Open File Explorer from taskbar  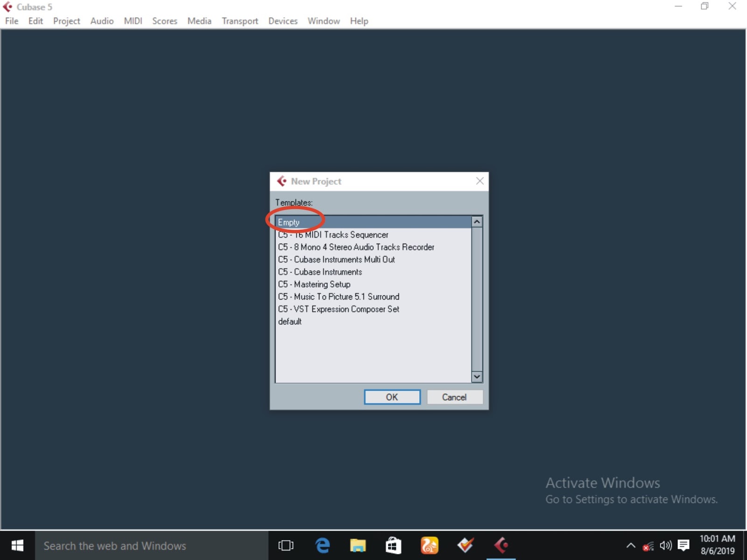[x=358, y=546]
